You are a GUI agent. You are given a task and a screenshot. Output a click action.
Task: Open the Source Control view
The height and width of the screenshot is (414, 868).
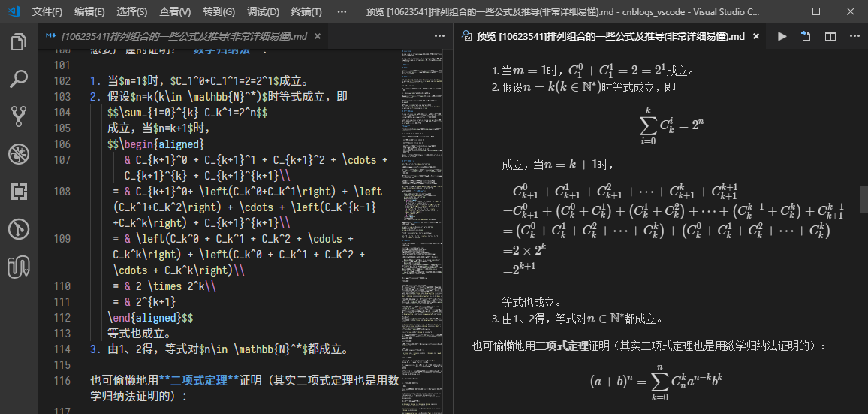click(x=19, y=116)
